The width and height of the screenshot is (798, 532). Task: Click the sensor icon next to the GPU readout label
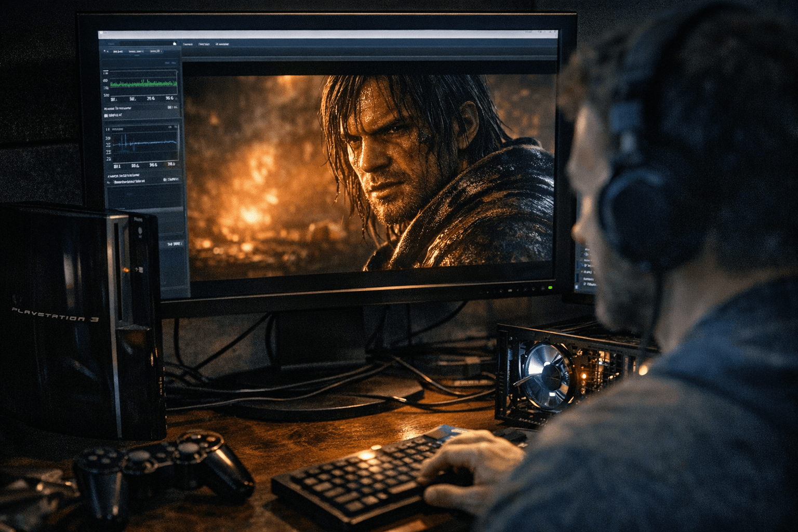tap(105, 115)
